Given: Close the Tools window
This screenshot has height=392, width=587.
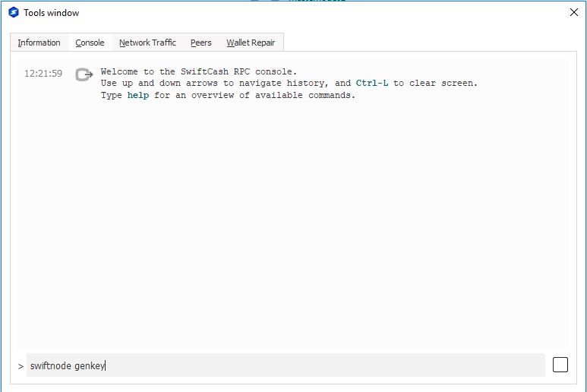Looking at the screenshot, I should click(x=574, y=12).
